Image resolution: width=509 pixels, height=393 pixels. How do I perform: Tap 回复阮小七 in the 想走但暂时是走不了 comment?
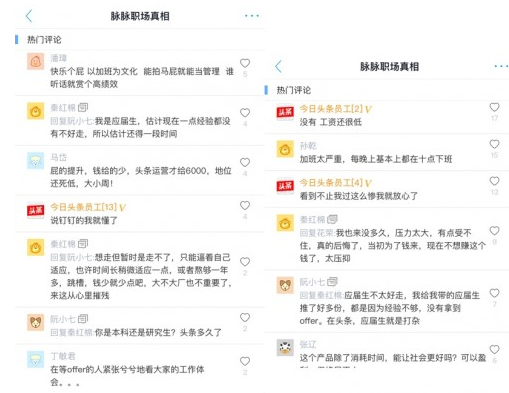pos(72,257)
